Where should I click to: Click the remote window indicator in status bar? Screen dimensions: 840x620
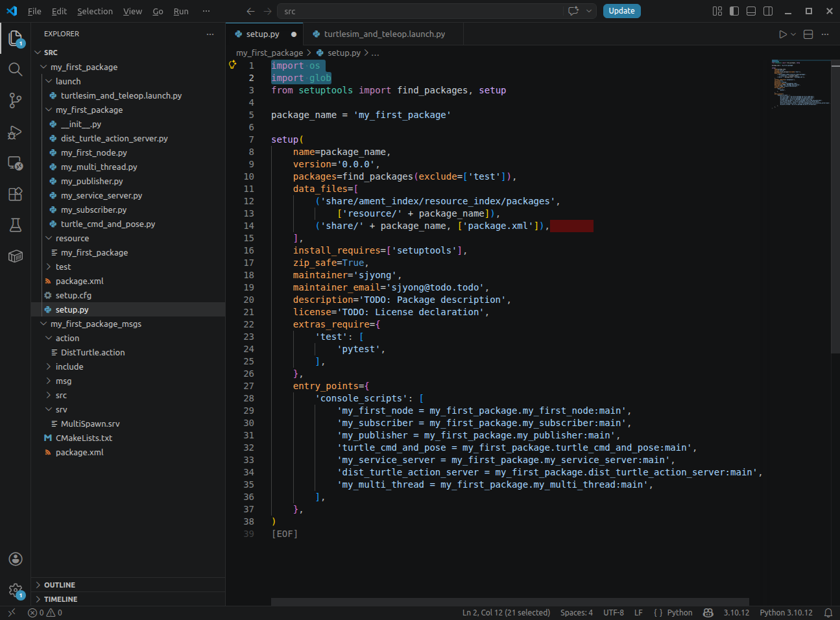tap(11, 612)
